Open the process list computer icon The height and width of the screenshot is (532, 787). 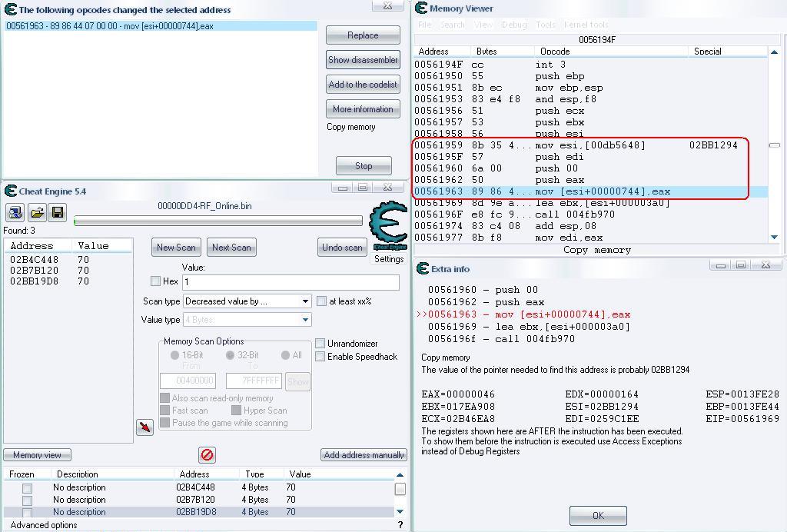pos(15,212)
